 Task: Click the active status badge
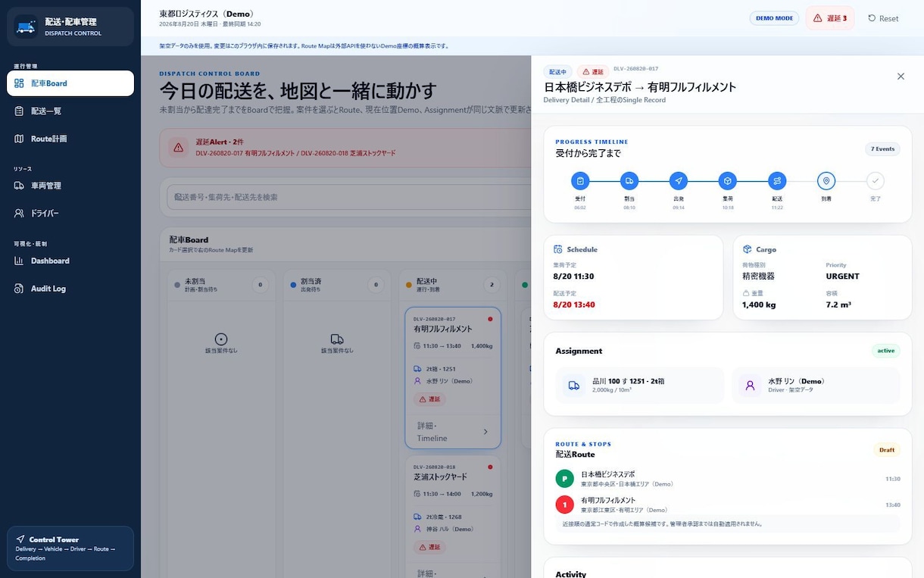tap(886, 351)
